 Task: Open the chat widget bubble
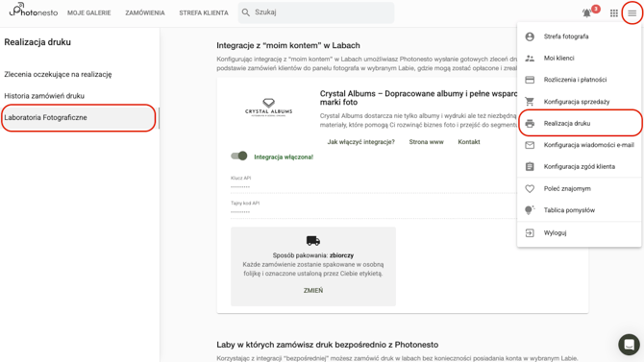(x=629, y=345)
